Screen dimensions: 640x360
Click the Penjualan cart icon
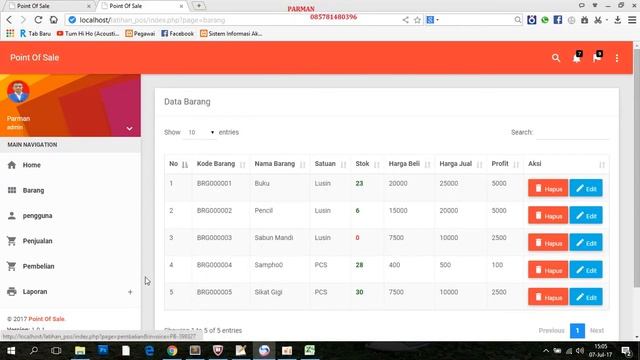12,241
